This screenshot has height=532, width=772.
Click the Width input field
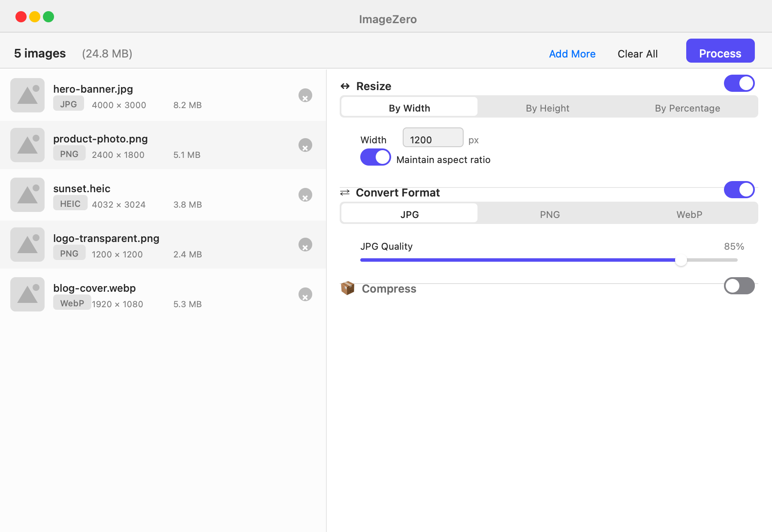433,138
